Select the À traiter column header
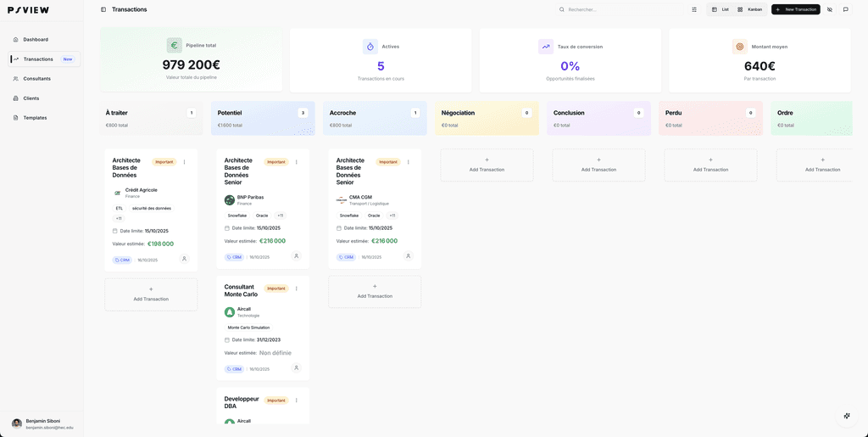 pyautogui.click(x=151, y=118)
